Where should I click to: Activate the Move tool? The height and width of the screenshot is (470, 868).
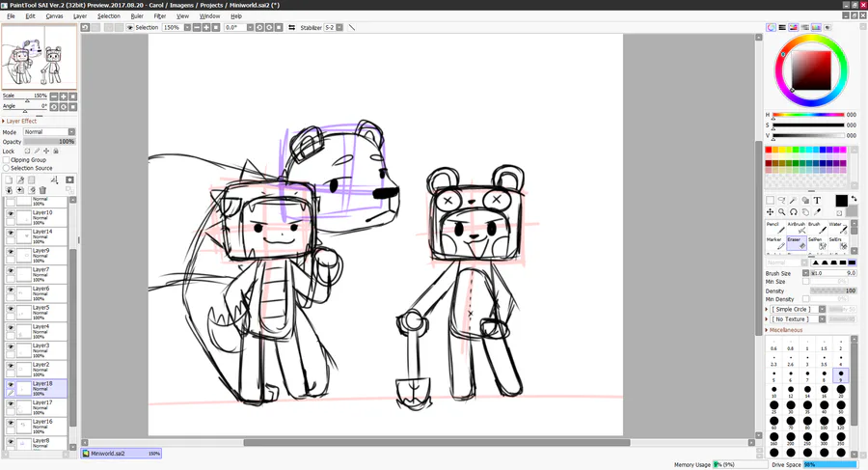click(x=770, y=211)
